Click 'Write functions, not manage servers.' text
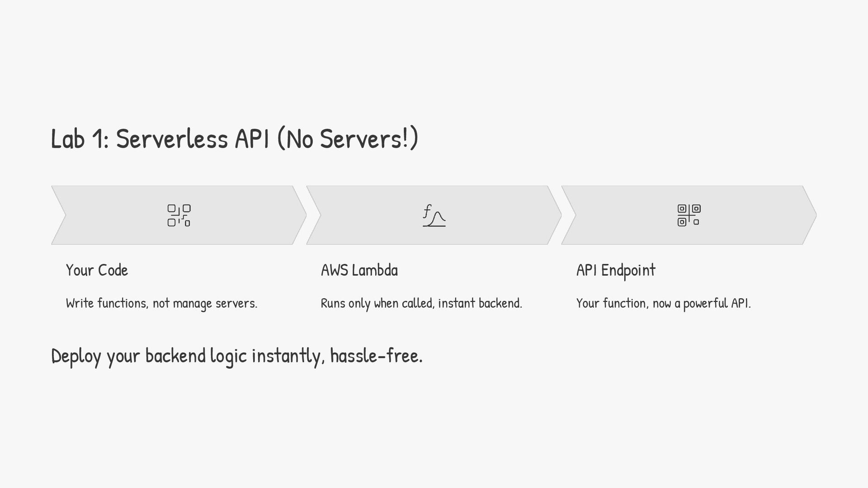 tap(161, 303)
